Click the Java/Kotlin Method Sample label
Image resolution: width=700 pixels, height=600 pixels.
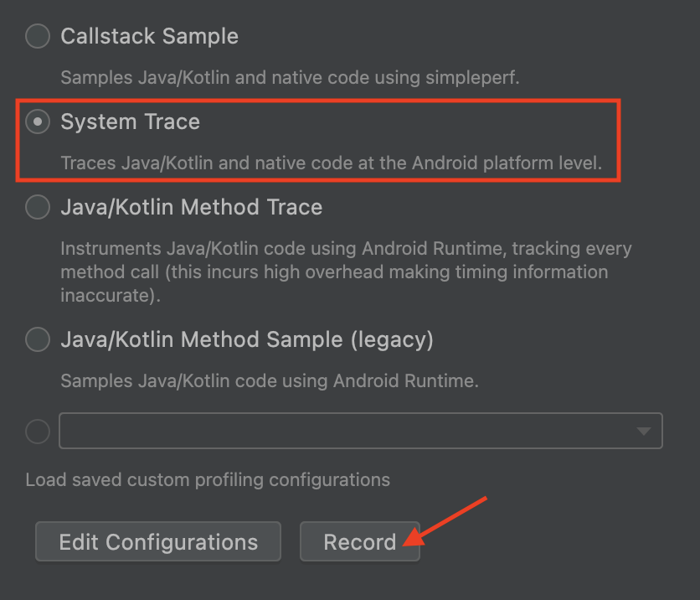tap(246, 339)
